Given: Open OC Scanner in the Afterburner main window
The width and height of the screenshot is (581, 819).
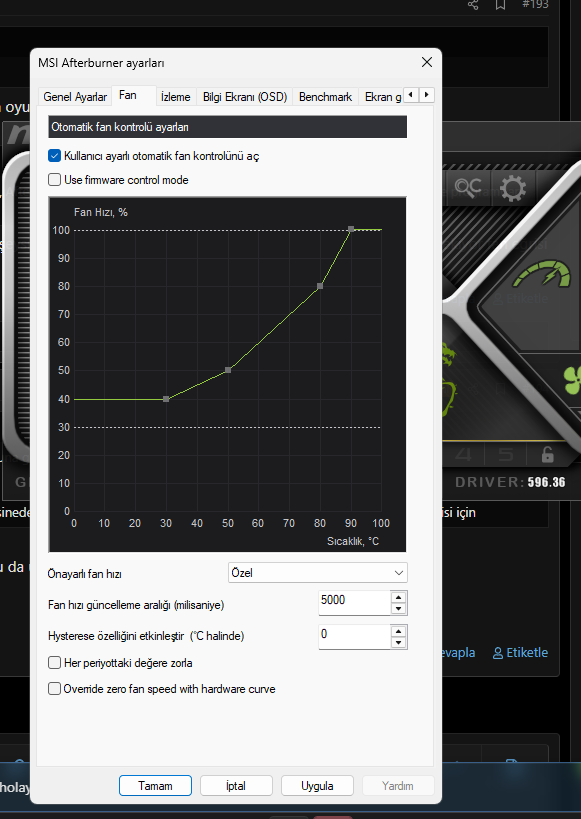Looking at the screenshot, I should (468, 188).
